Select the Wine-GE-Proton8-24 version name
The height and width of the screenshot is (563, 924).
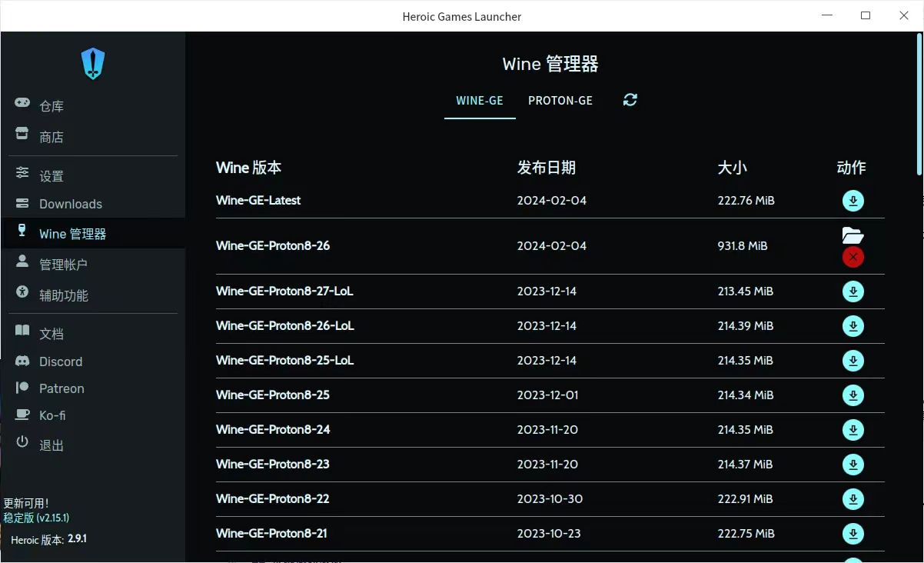(273, 430)
